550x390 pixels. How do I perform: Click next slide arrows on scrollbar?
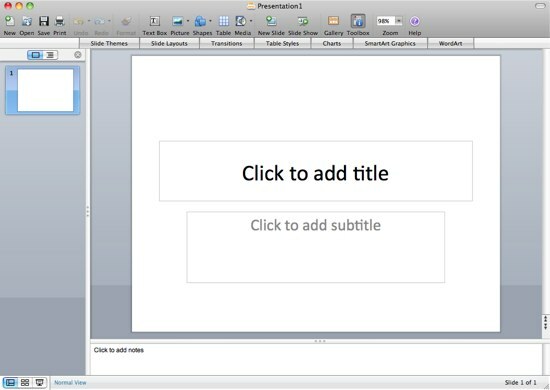click(546, 326)
